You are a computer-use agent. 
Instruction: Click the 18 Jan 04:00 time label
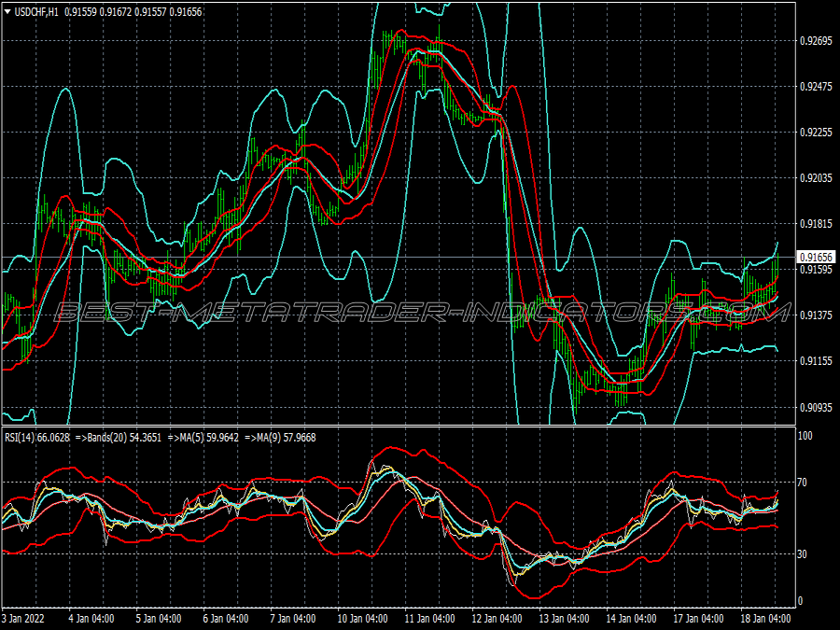click(765, 618)
